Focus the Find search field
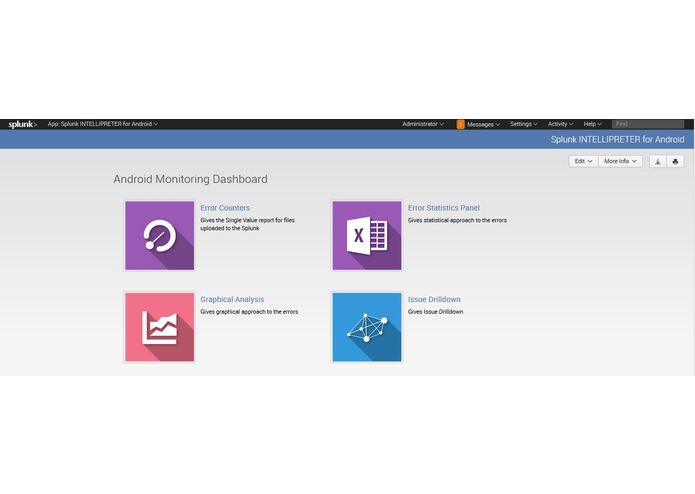This screenshot has width=695, height=494. pos(648,124)
